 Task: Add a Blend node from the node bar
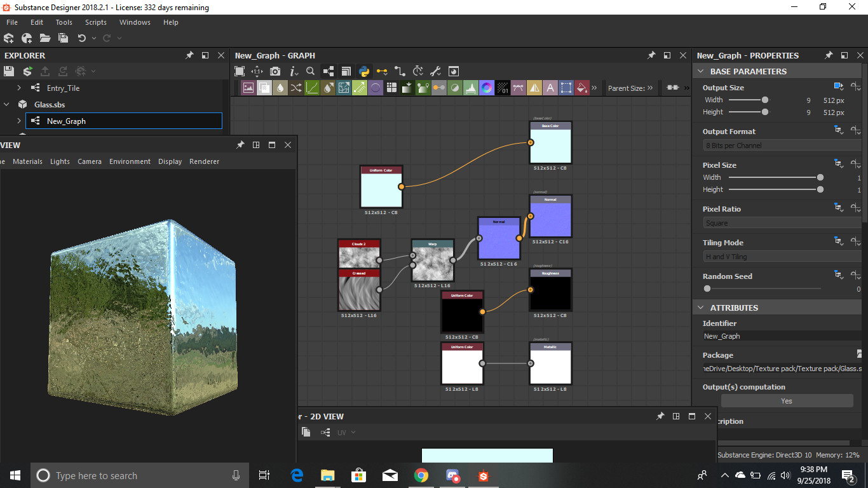(264, 88)
